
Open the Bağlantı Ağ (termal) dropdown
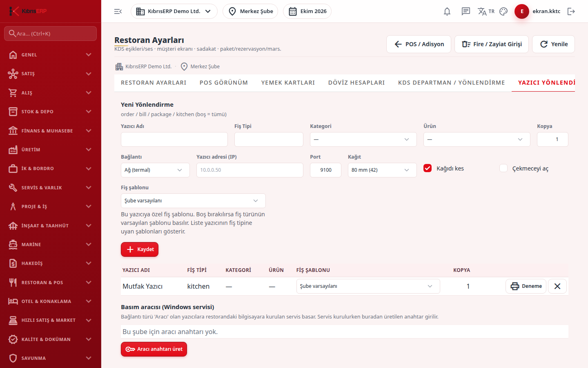pyautogui.click(x=155, y=170)
